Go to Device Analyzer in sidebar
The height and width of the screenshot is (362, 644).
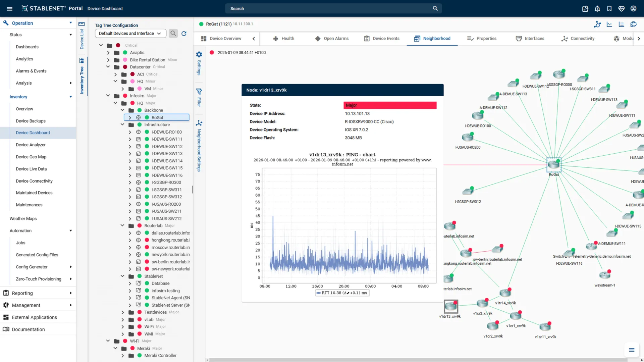[x=31, y=145]
